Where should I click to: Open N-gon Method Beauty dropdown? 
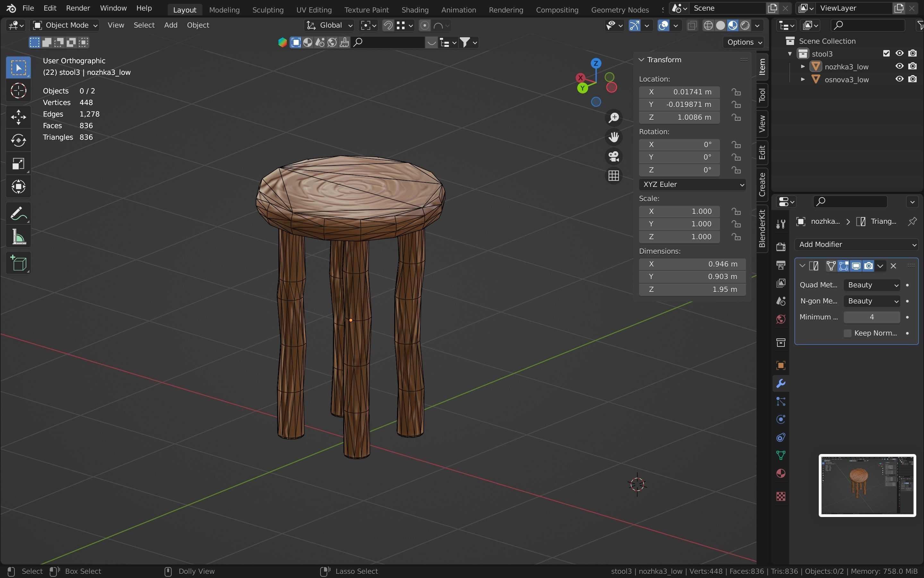click(x=872, y=301)
